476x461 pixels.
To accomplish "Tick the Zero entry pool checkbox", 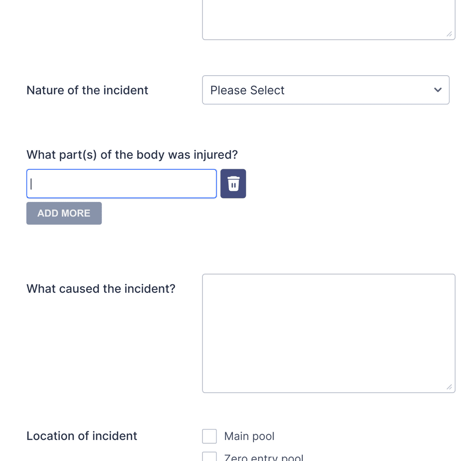I will tap(209, 457).
